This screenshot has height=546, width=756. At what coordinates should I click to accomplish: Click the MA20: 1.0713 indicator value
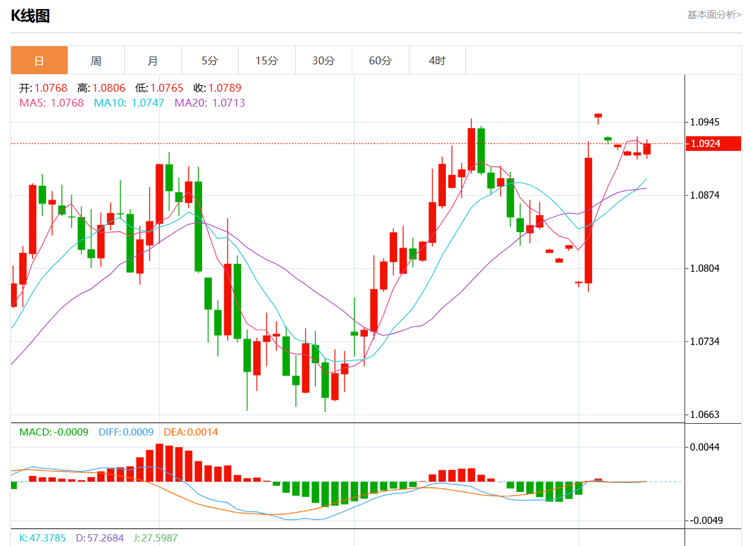pyautogui.click(x=210, y=103)
